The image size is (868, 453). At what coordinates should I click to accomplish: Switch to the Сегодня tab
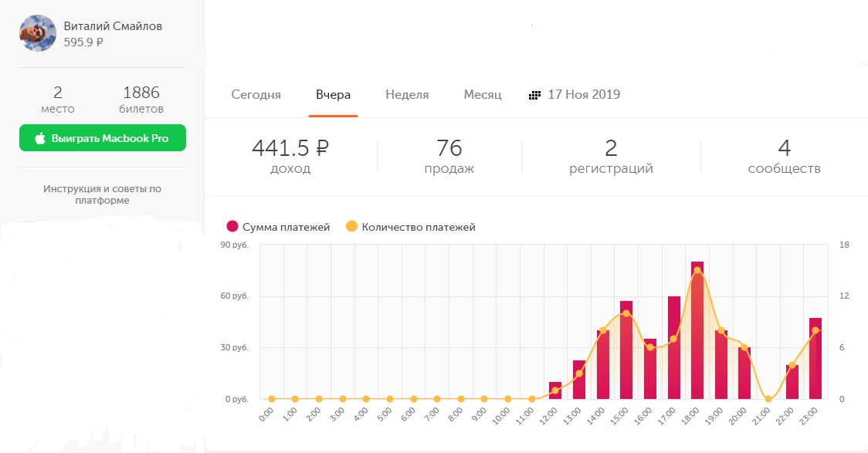(x=256, y=95)
